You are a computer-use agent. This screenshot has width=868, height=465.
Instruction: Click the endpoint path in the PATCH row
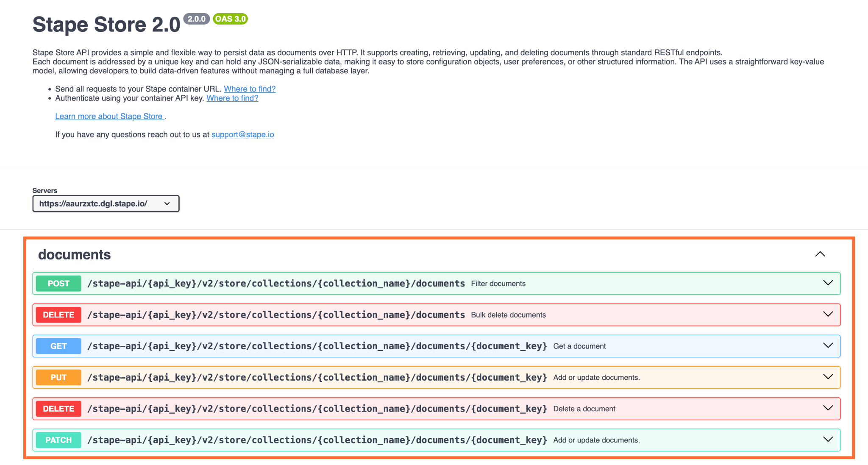[317, 440]
